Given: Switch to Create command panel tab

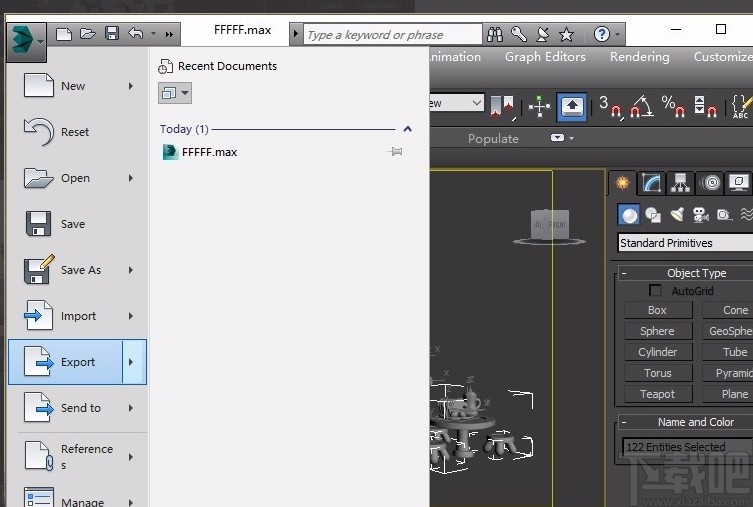Looking at the screenshot, I should (x=622, y=183).
